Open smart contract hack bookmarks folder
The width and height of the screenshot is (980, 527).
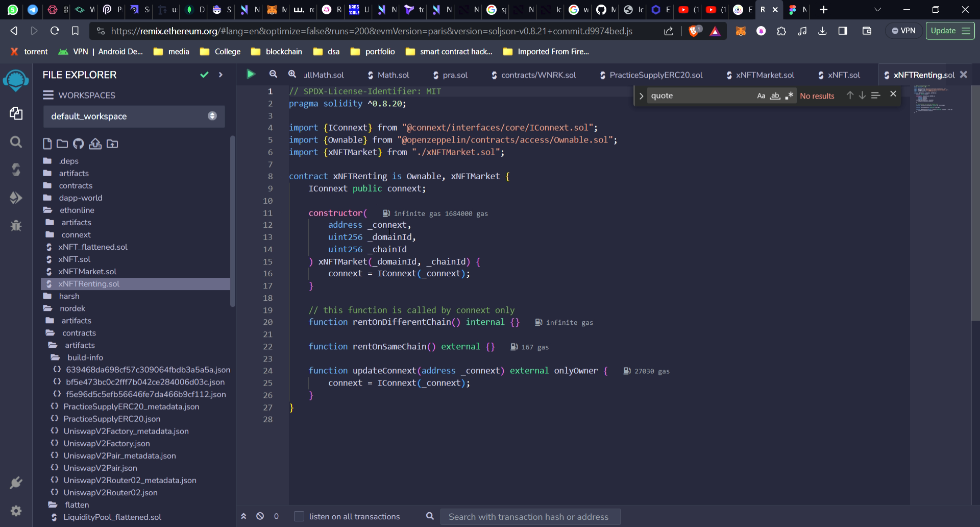coord(449,52)
